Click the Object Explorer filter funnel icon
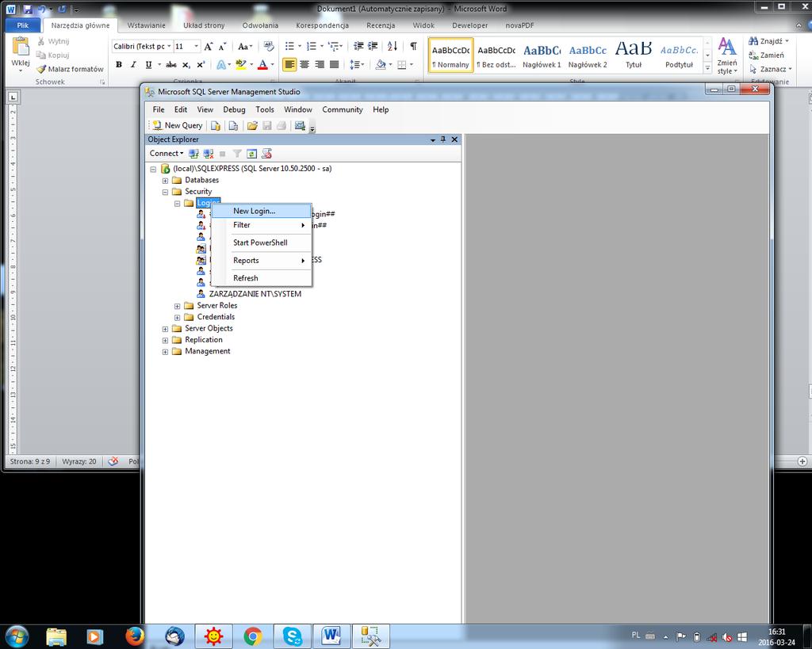 pyautogui.click(x=237, y=154)
